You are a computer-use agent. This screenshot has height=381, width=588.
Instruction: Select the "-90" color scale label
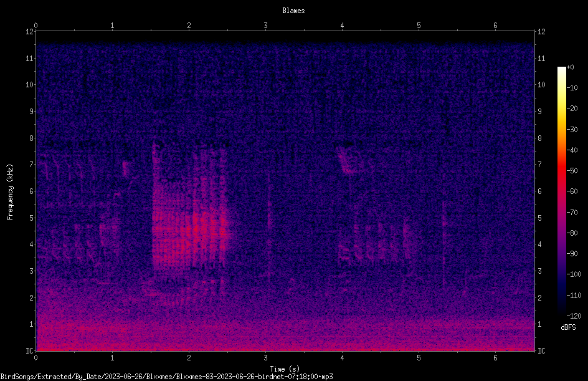tap(572, 254)
